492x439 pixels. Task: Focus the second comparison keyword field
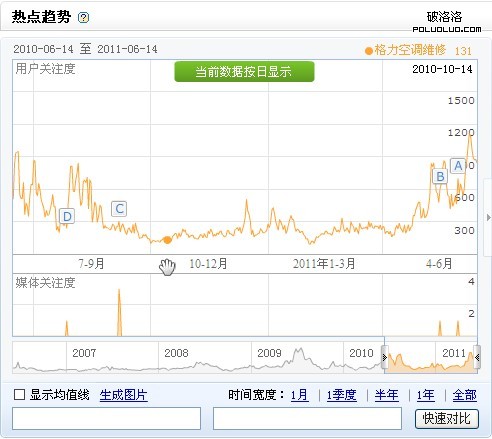(x=307, y=418)
